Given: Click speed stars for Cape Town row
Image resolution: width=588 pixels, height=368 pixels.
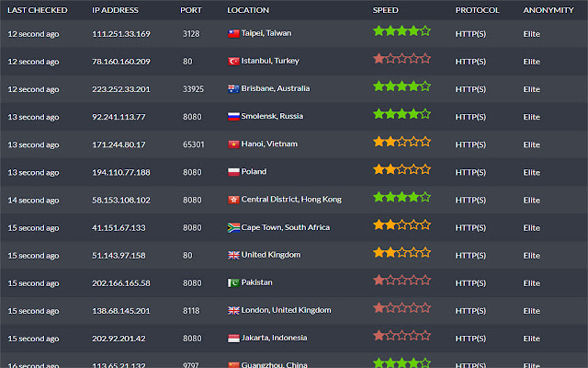Looking at the screenshot, I should [x=401, y=224].
